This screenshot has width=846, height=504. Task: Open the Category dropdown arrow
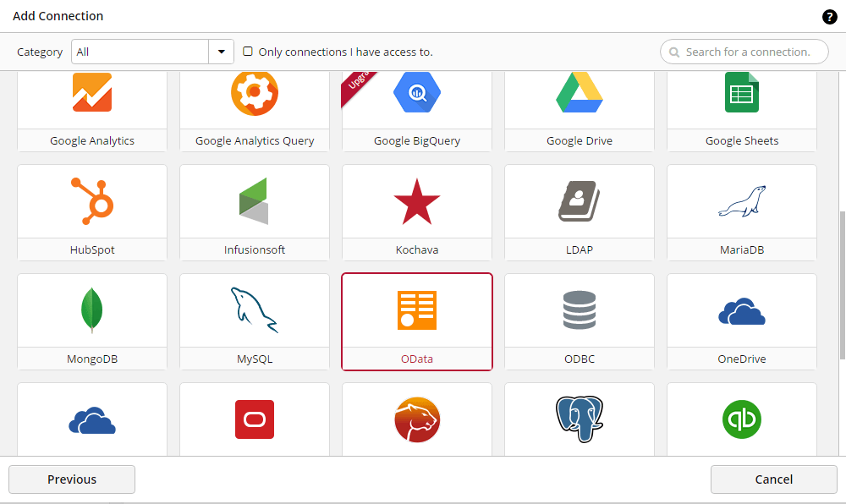click(x=221, y=52)
